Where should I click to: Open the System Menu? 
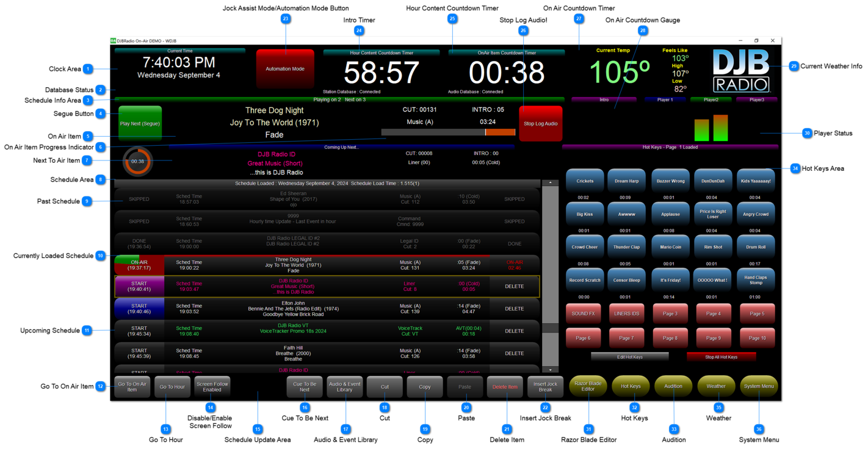point(759,386)
